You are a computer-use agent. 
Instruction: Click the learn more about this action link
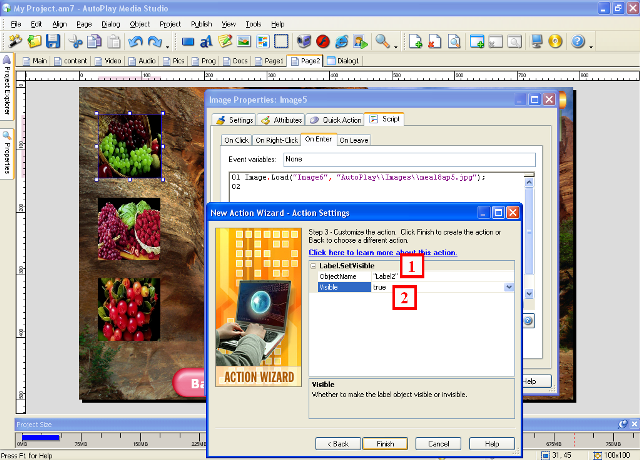[370, 253]
